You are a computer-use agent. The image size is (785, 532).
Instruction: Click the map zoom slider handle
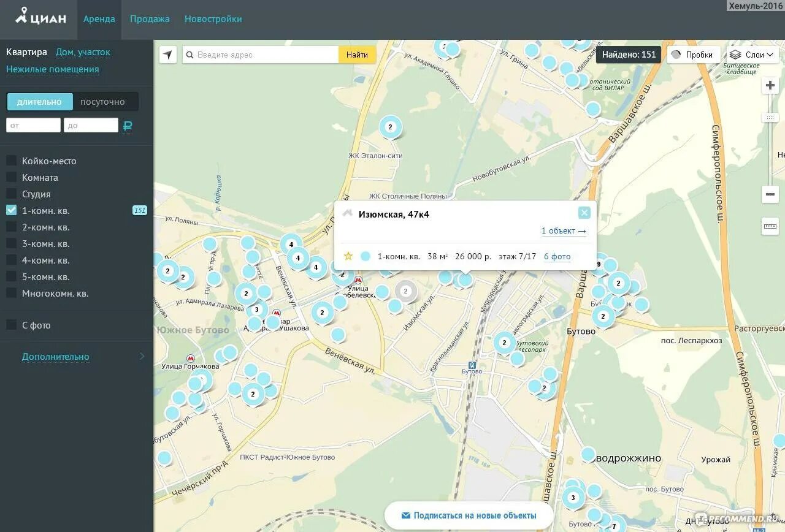coord(770,117)
